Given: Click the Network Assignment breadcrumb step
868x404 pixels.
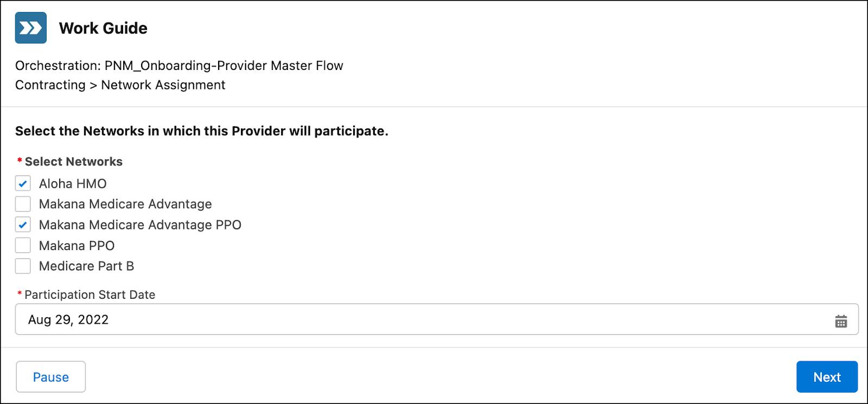Looking at the screenshot, I should pos(164,85).
